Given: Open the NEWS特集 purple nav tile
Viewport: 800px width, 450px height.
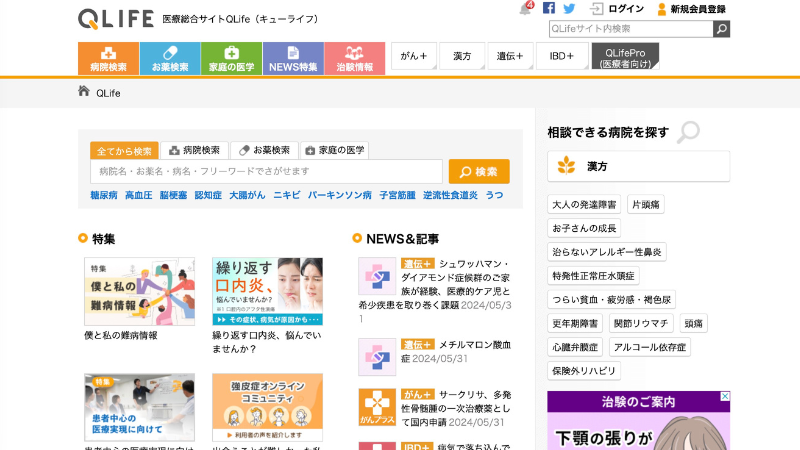Looking at the screenshot, I should coord(293,59).
